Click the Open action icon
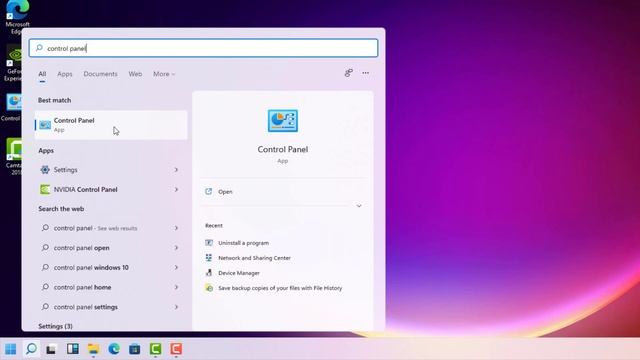Viewport: 640px width, 360px height. 209,191
